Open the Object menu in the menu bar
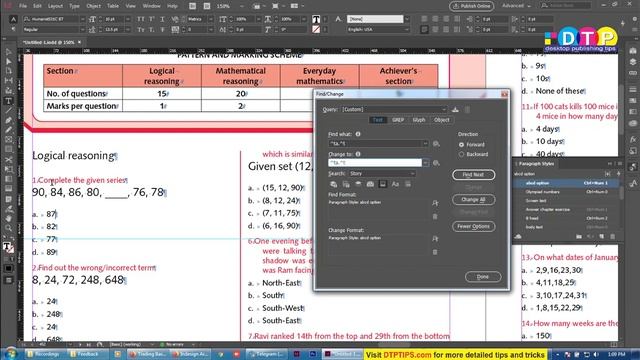This screenshot has height=360, width=640. 93,6
